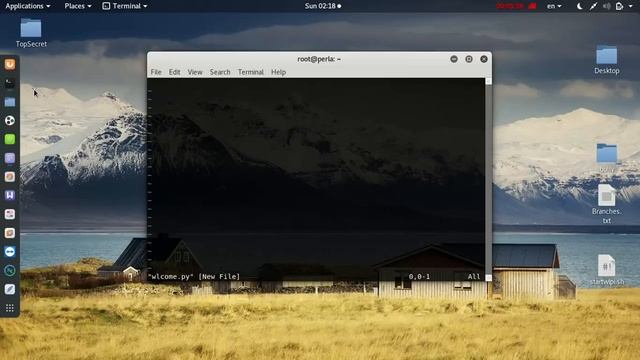This screenshot has height=360, width=640.
Task: Launch the blue TeamViewer-style dock icon
Action: 10,251
